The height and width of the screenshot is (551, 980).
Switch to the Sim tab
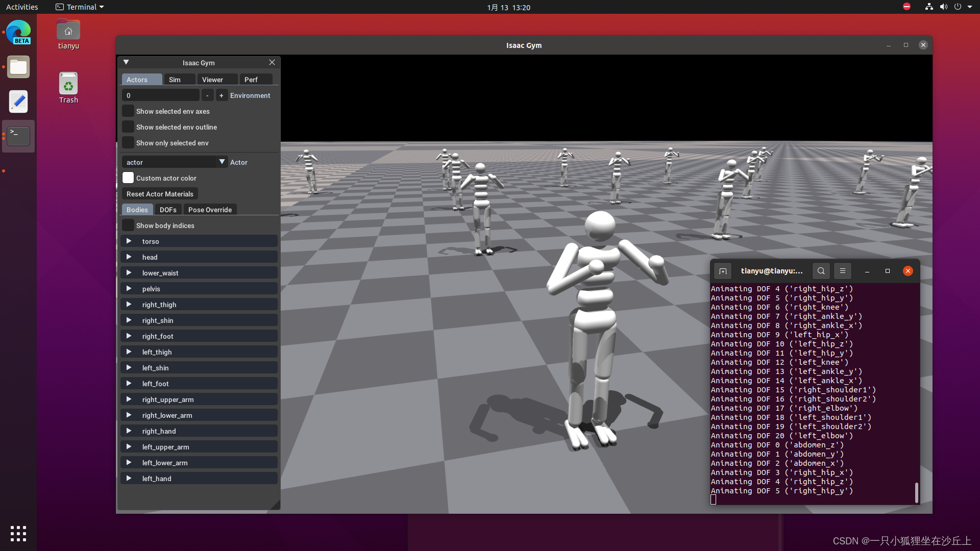coord(175,80)
